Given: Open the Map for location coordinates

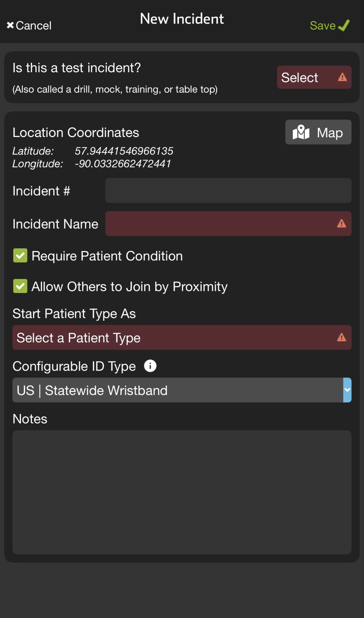Looking at the screenshot, I should tap(318, 132).
